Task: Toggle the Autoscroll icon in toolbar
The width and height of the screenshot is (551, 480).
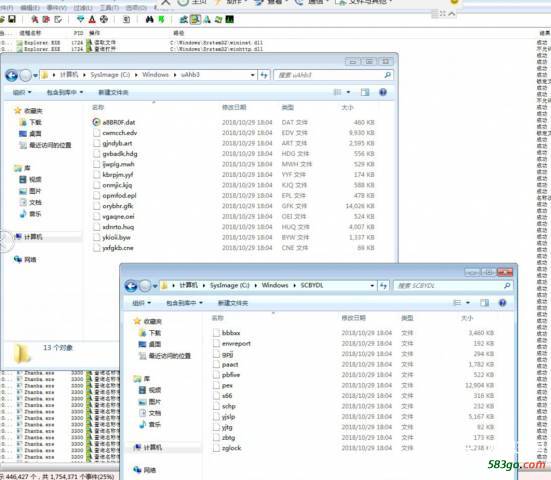Action: pos(46,19)
